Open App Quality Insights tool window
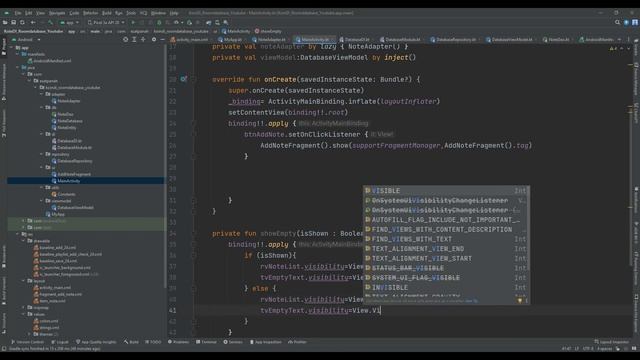This screenshot has width=640, height=360. [x=96, y=342]
